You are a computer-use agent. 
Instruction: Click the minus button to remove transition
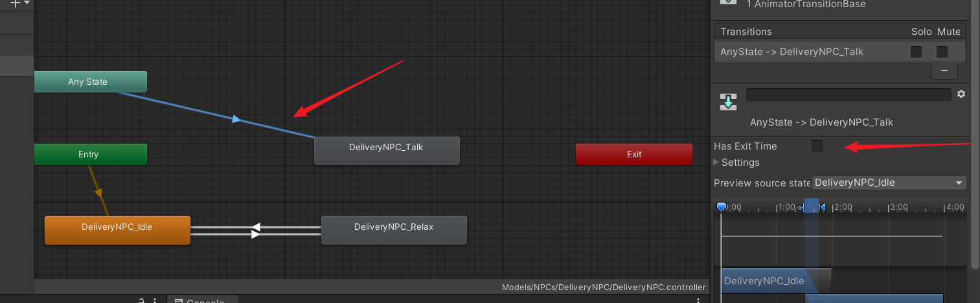point(944,70)
